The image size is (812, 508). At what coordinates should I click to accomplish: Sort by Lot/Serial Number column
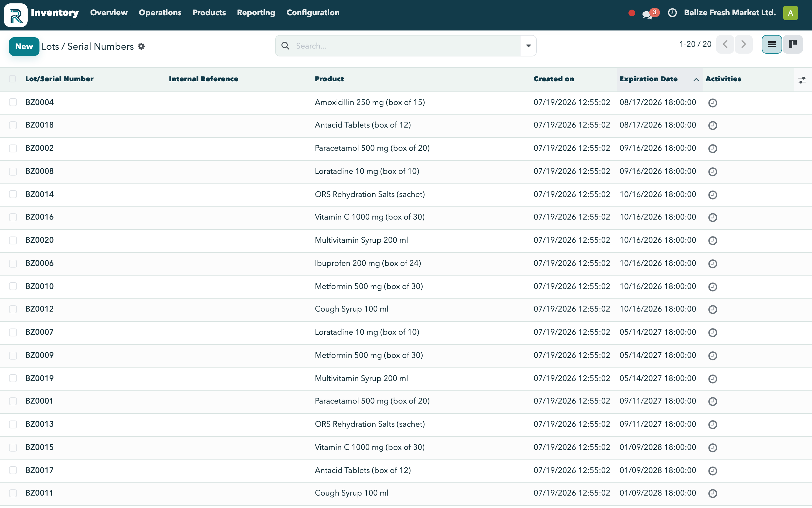[x=59, y=79]
